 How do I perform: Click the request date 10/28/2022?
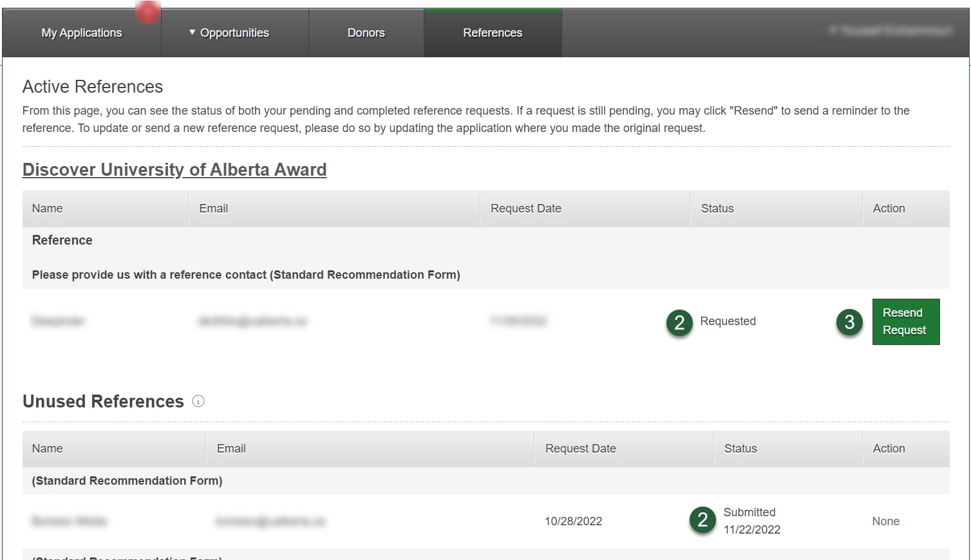[573, 521]
